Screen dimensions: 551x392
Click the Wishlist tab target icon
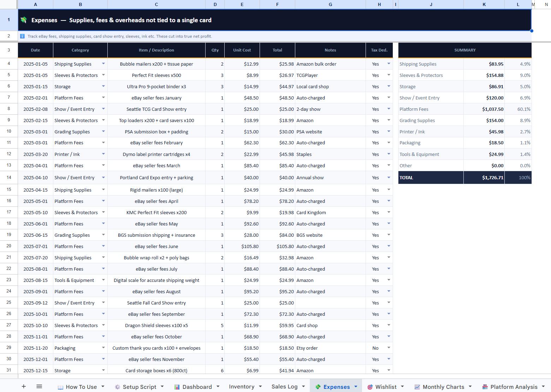click(370, 387)
